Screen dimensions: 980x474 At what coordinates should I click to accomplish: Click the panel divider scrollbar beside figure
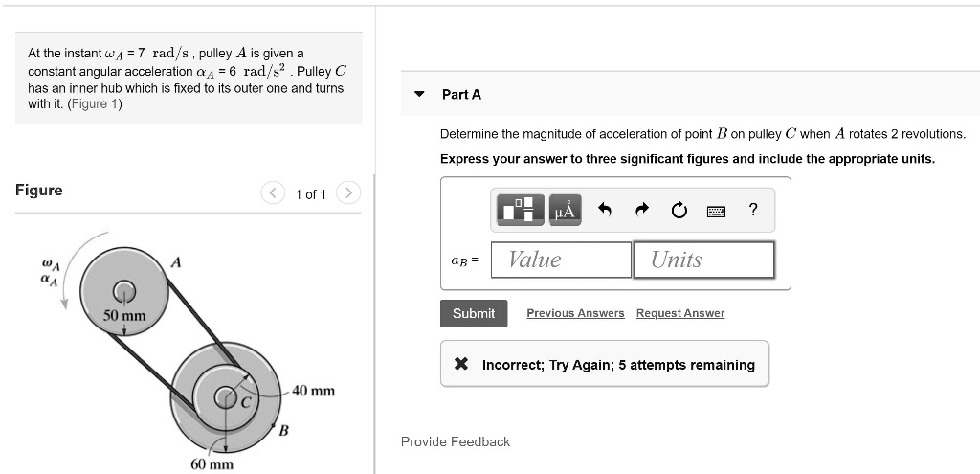point(374,324)
